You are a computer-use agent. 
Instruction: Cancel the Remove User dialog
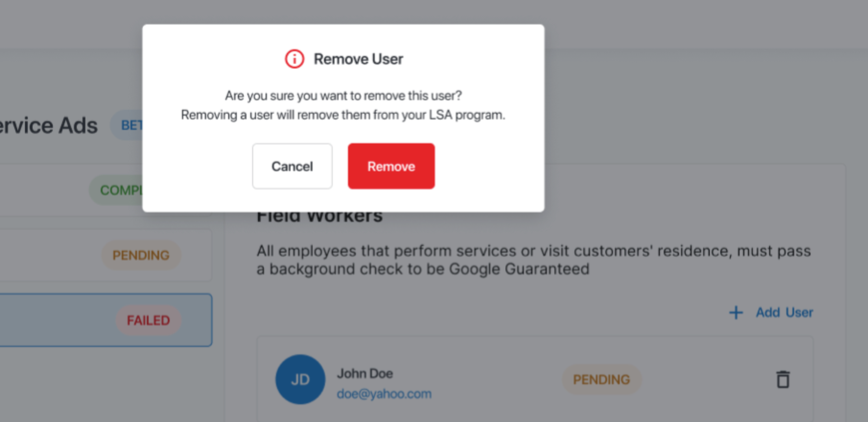tap(292, 166)
